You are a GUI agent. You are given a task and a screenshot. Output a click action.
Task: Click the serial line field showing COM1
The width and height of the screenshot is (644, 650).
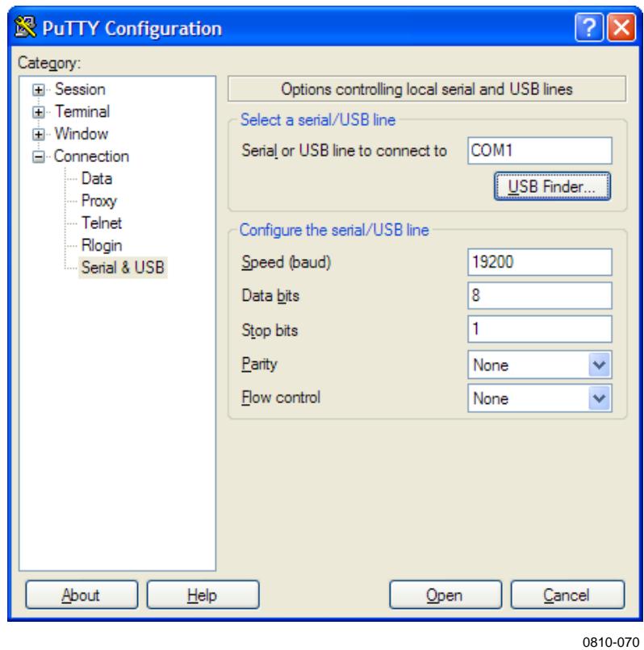tap(539, 151)
